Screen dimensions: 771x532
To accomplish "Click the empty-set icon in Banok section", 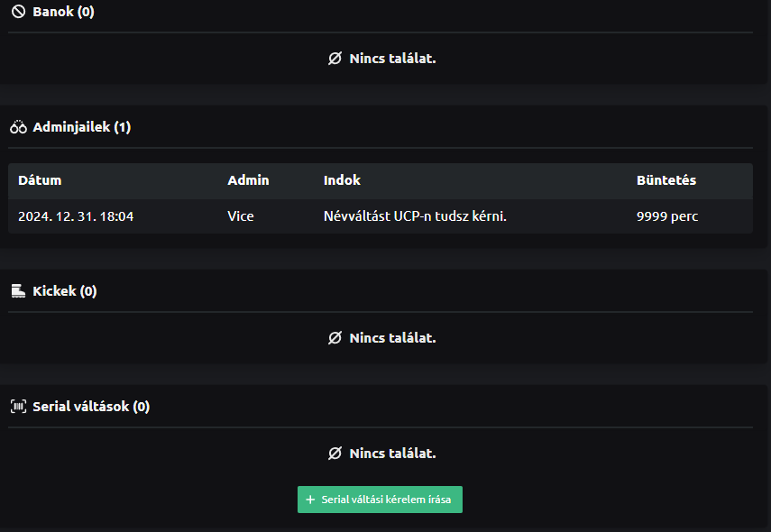I will (335, 59).
